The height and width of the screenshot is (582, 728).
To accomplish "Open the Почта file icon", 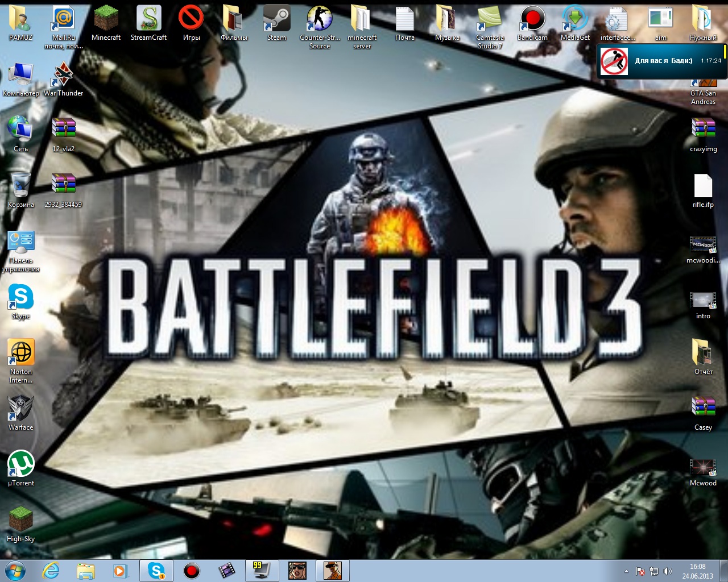I will [x=404, y=23].
